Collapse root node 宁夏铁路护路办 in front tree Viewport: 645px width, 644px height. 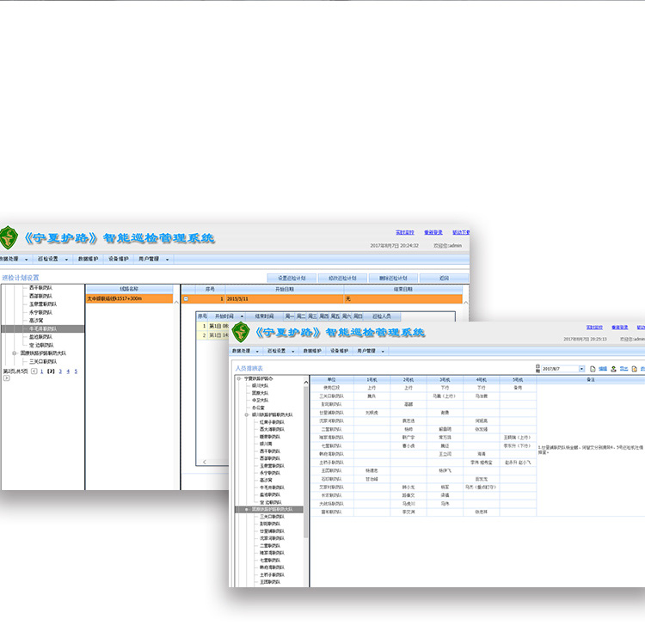coord(238,379)
